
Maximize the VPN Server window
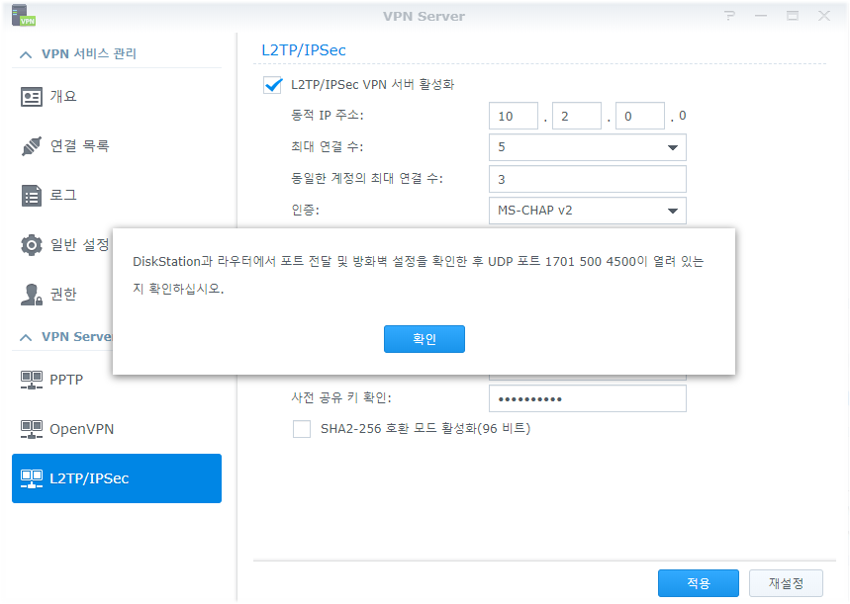[793, 16]
